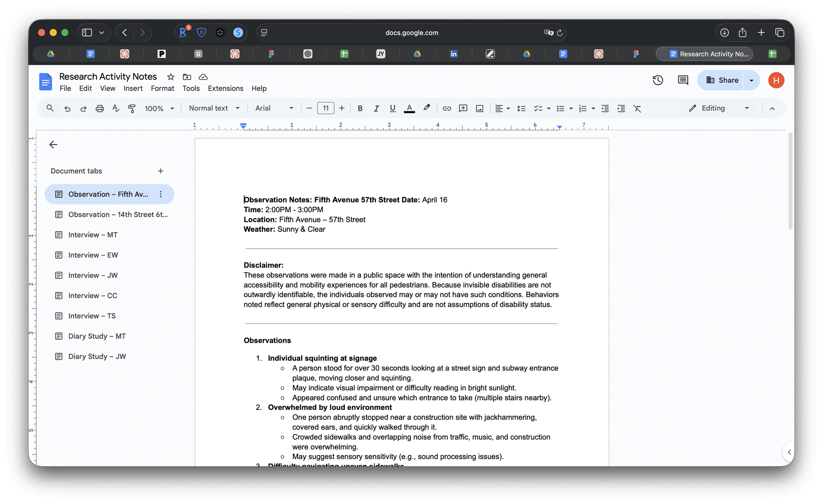Click Clear formatting icon
Screen dimensions: 823x504
[637, 109]
